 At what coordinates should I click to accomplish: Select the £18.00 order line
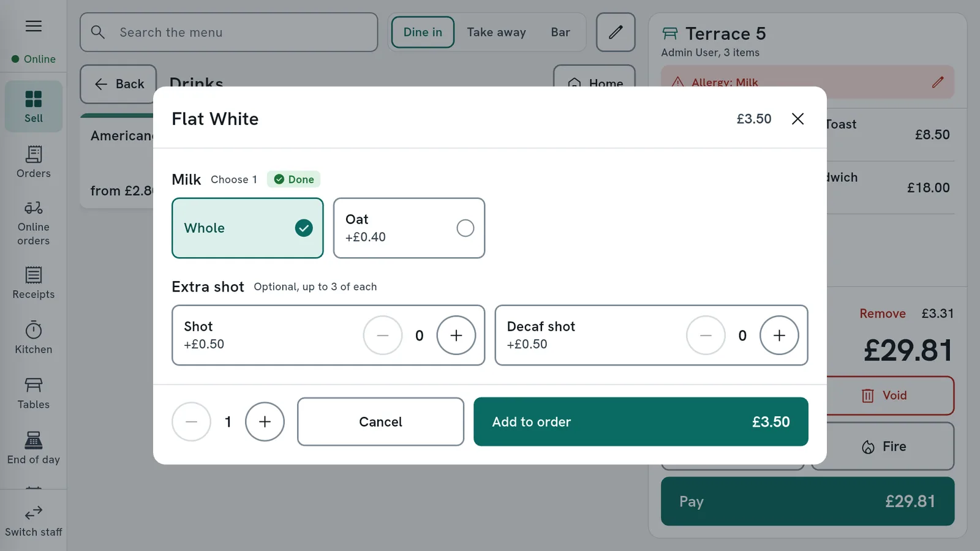point(891,187)
